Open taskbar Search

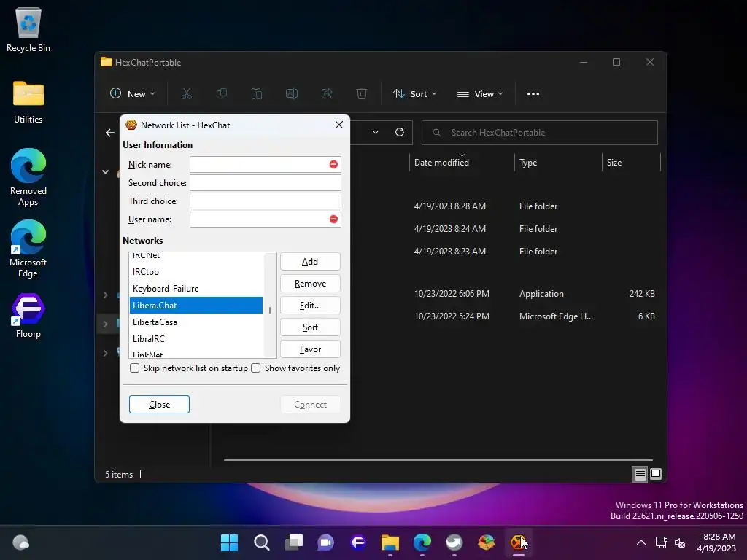[262, 542]
